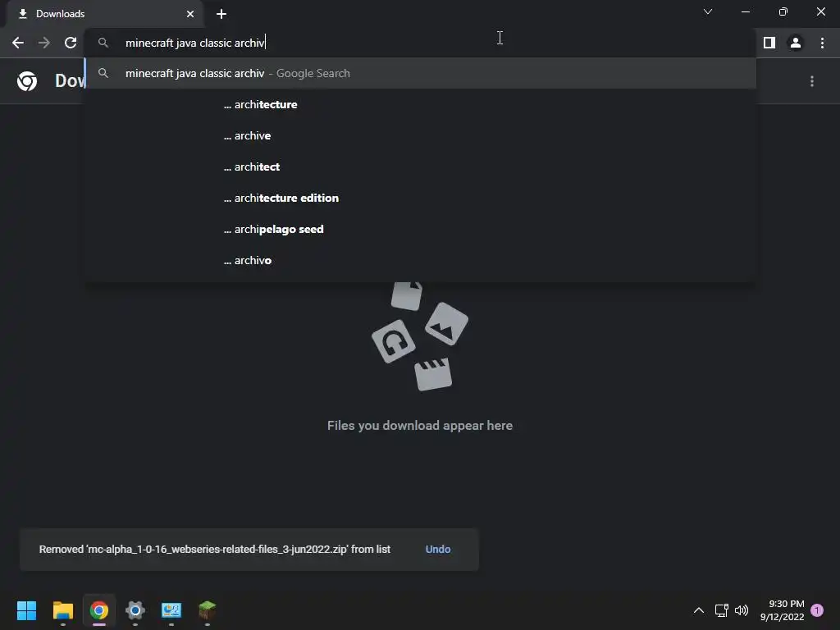840x630 pixels.
Task: Open the Windows Start menu
Action: click(26, 610)
